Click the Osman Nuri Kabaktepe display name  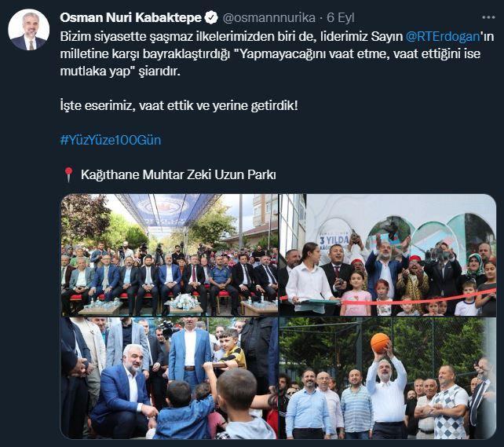[131, 18]
